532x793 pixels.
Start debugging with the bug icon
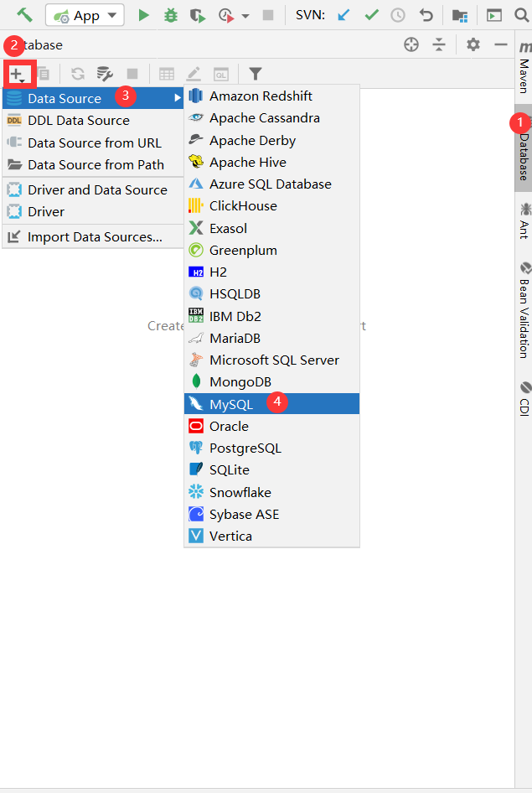pos(171,15)
